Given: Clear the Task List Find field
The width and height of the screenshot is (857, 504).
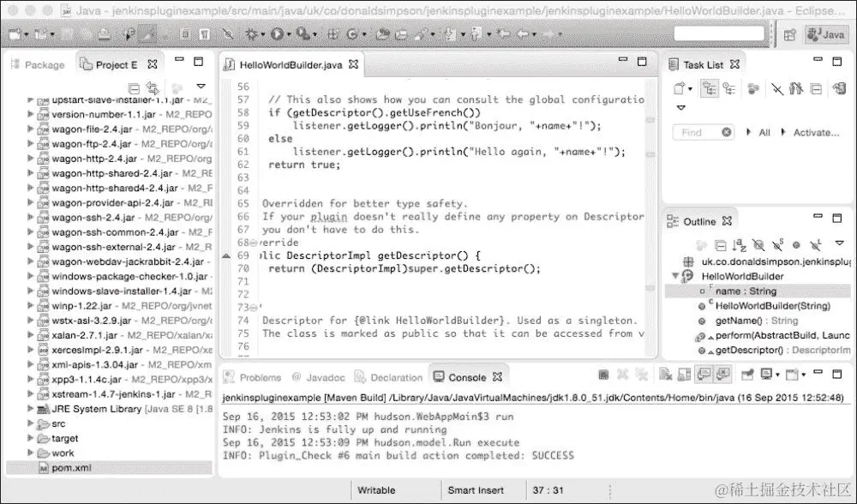Looking at the screenshot, I should (x=727, y=132).
